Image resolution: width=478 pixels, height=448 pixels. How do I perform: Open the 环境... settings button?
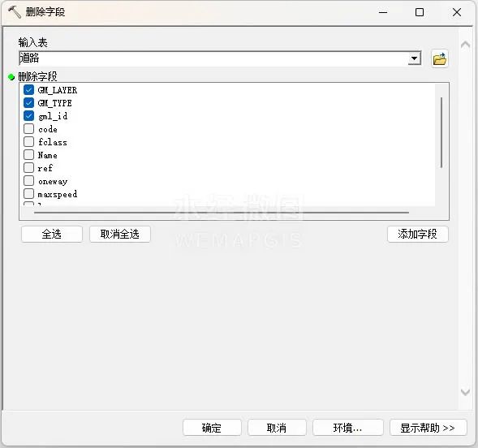click(x=348, y=428)
